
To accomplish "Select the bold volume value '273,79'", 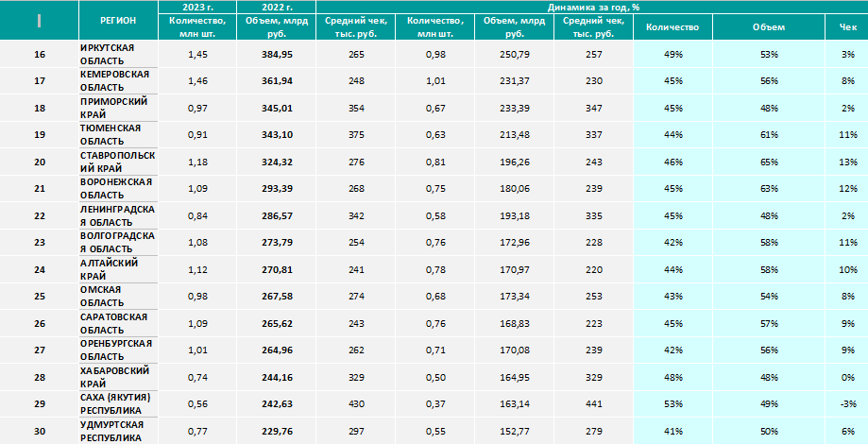I will pyautogui.click(x=278, y=243).
